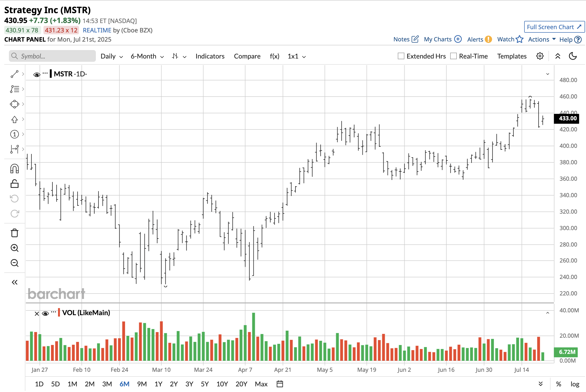586x392 pixels.
Task: Toggle log scale mode
Action: [x=575, y=384]
